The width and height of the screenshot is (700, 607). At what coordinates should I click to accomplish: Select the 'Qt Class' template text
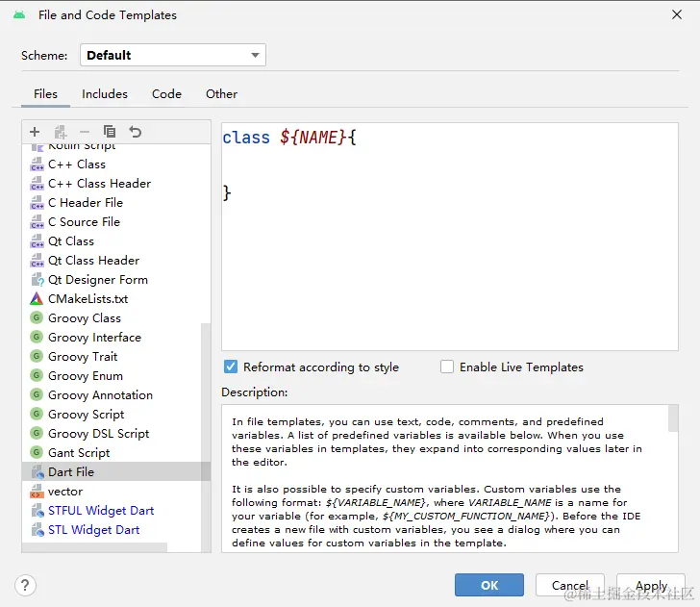(71, 241)
